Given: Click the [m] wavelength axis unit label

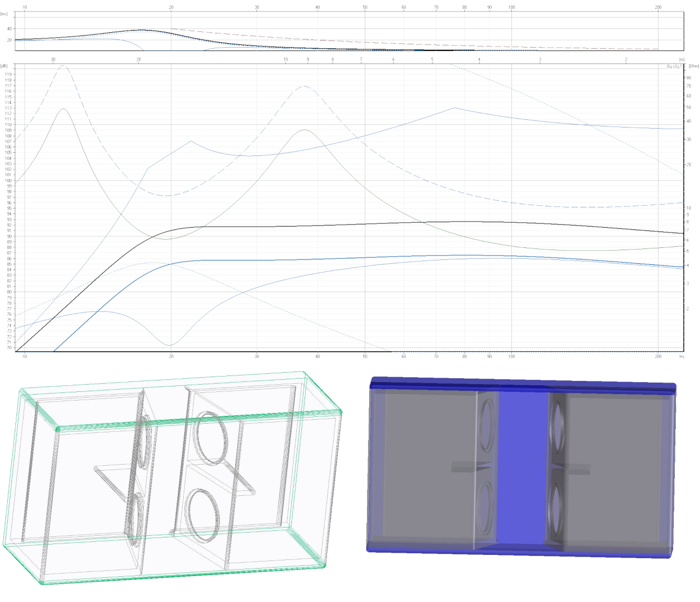Looking at the screenshot, I should [681, 60].
